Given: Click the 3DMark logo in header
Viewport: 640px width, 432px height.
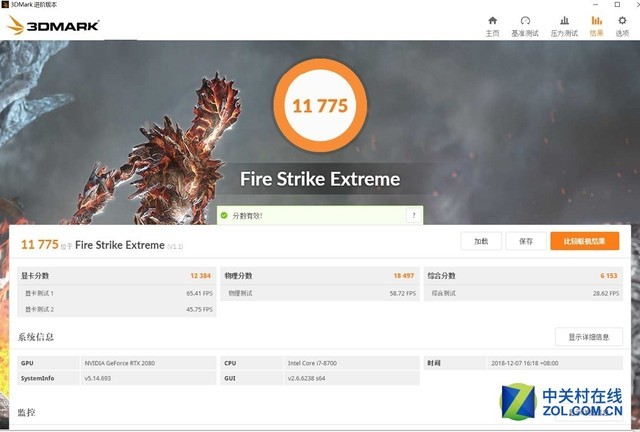Looking at the screenshot, I should click(x=53, y=25).
